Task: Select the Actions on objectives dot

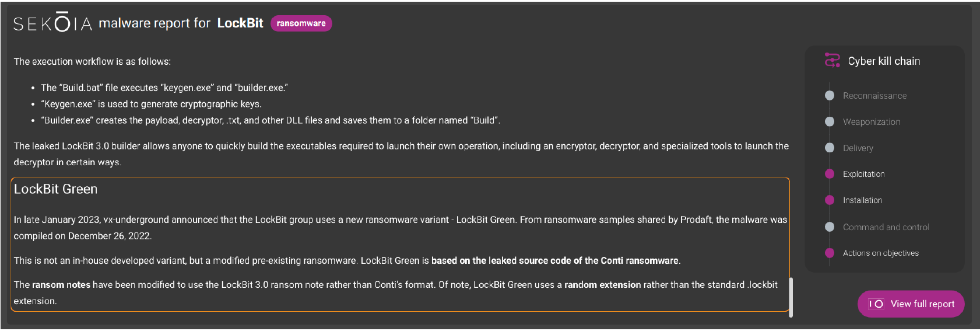Action: pyautogui.click(x=830, y=253)
